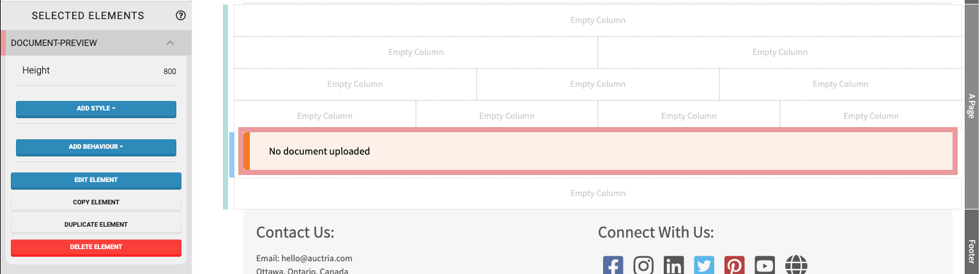Select the Footer side tab
980x274 pixels.
pos(971,251)
